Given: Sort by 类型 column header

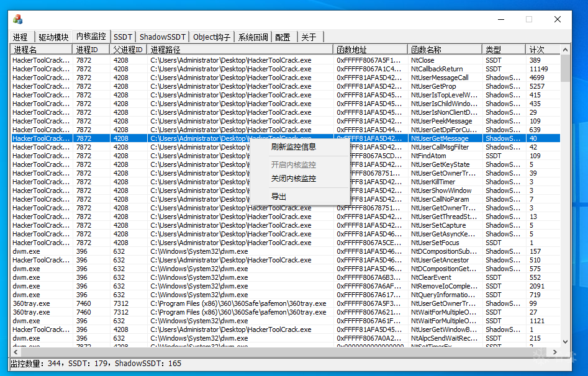Looking at the screenshot, I should [x=504, y=50].
